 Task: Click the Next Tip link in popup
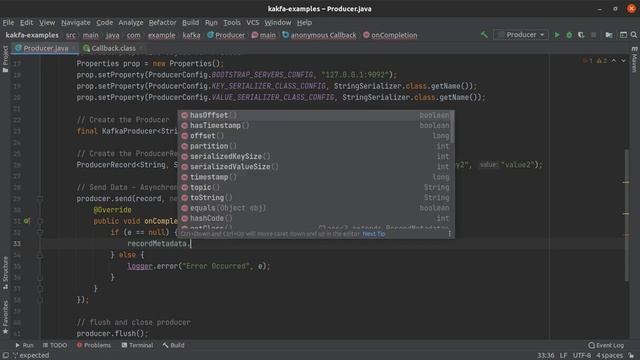pos(373,234)
